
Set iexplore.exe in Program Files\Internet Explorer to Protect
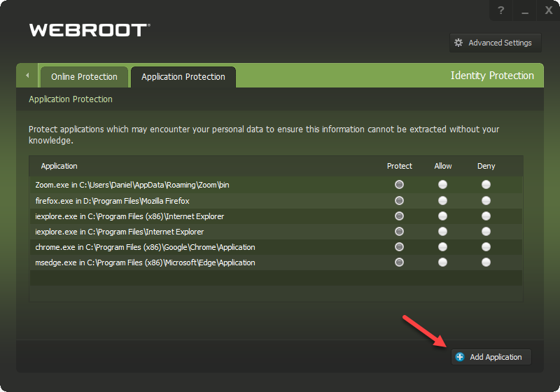point(399,231)
